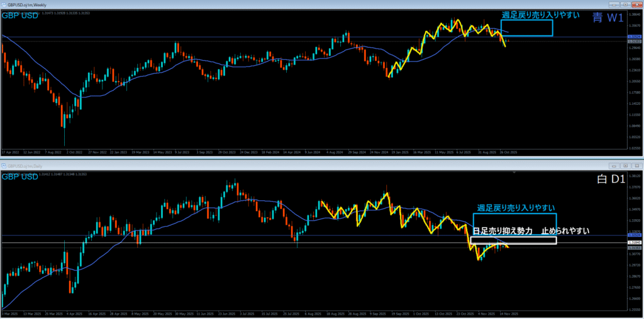Close the GBPUSD Daily chart window
644x319 pixels.
point(636,165)
